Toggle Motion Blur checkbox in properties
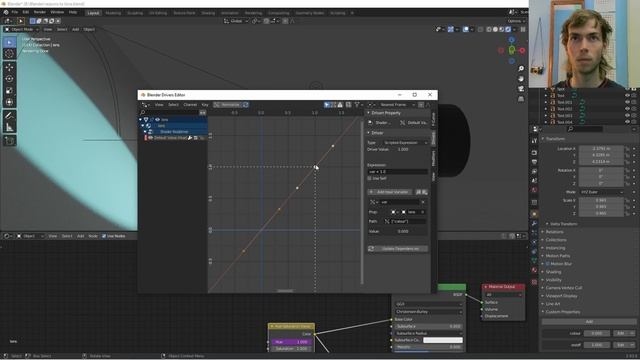This screenshot has height=360, width=640. coord(548,264)
